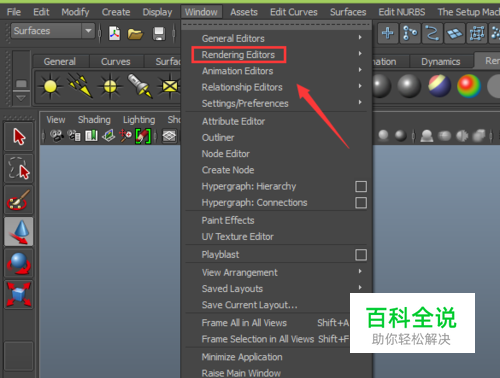Click the image plane icon
This screenshot has width=500, height=378.
[108, 136]
